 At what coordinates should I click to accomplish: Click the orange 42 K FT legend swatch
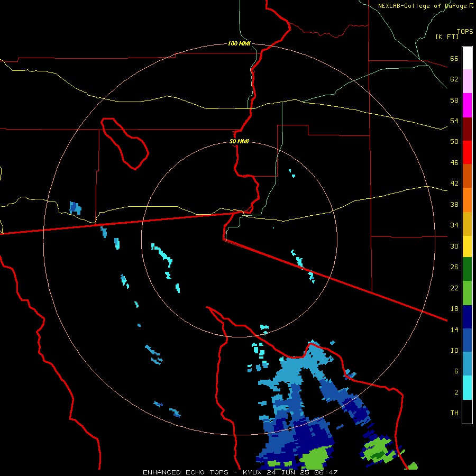pos(467,200)
